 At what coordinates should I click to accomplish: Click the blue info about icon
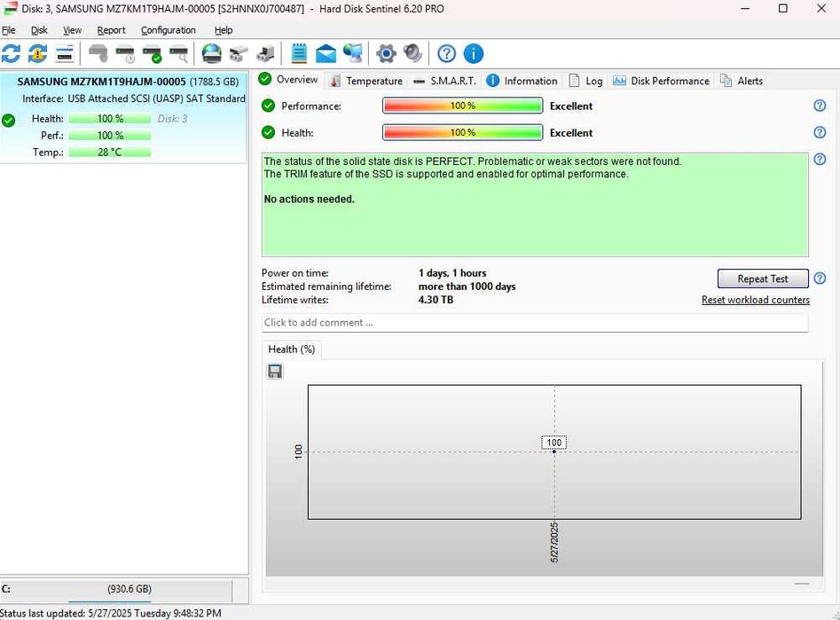[473, 53]
